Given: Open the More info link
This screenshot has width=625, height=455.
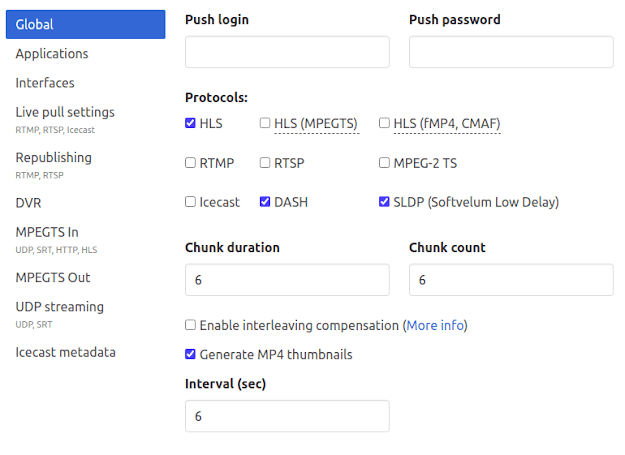Looking at the screenshot, I should coord(435,325).
